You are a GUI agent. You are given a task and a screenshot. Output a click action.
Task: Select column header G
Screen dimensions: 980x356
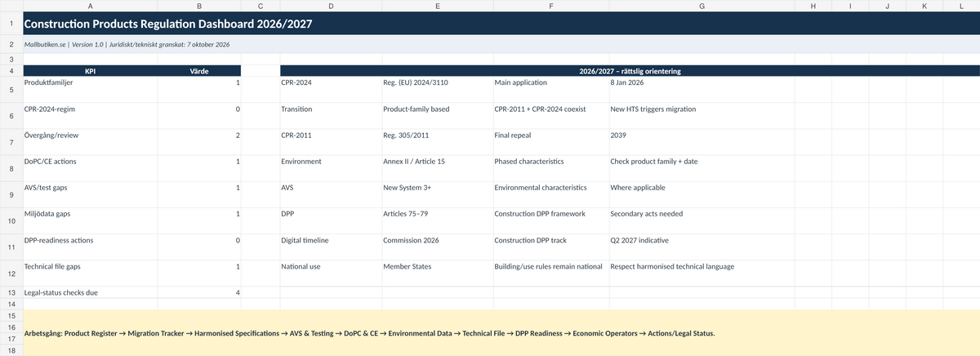pyautogui.click(x=701, y=7)
